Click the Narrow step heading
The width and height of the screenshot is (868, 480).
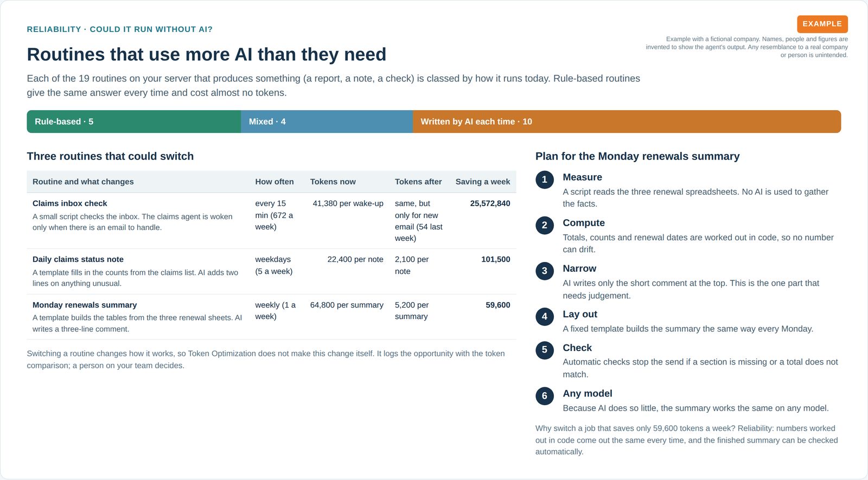579,268
